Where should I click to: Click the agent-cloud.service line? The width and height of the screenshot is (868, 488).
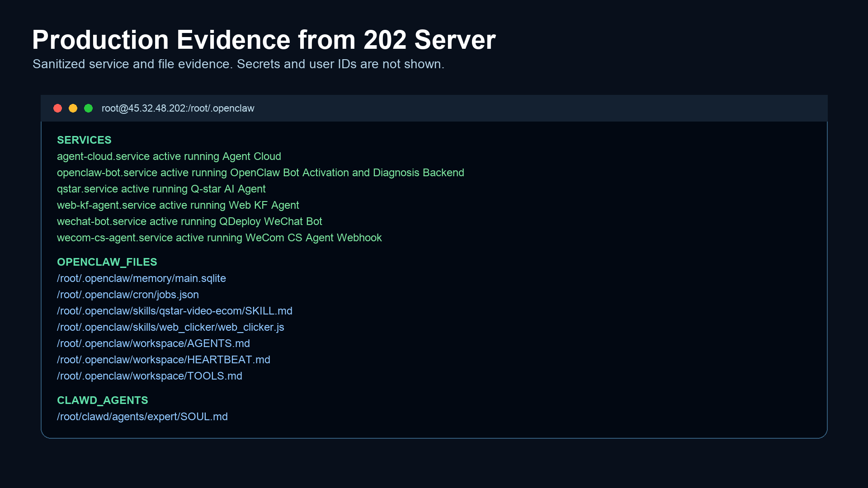click(169, 156)
